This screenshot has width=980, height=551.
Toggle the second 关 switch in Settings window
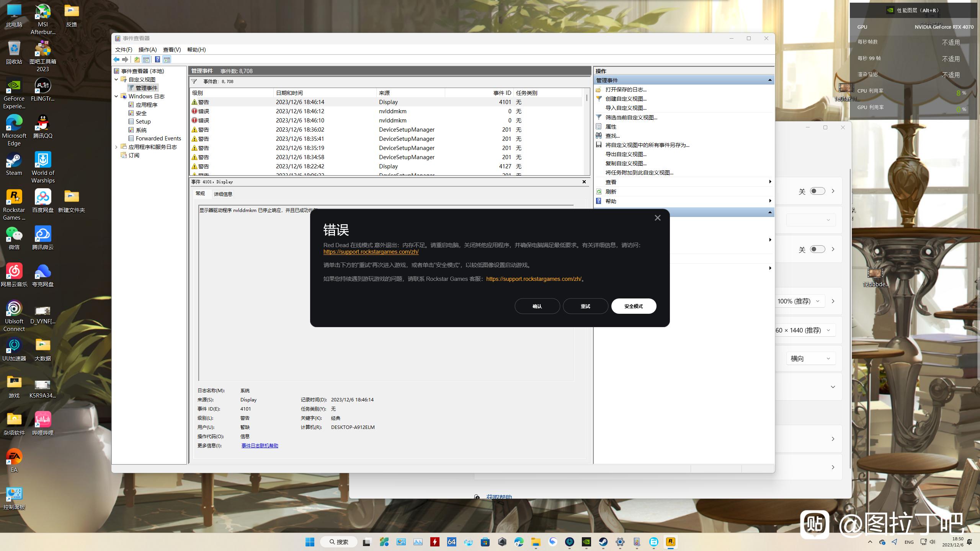coord(817,249)
